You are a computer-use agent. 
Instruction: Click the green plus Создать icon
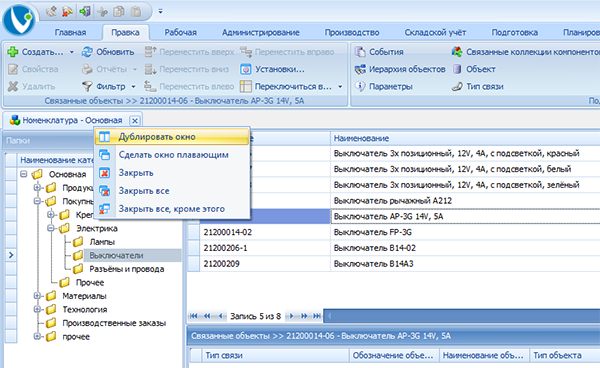[x=13, y=52]
